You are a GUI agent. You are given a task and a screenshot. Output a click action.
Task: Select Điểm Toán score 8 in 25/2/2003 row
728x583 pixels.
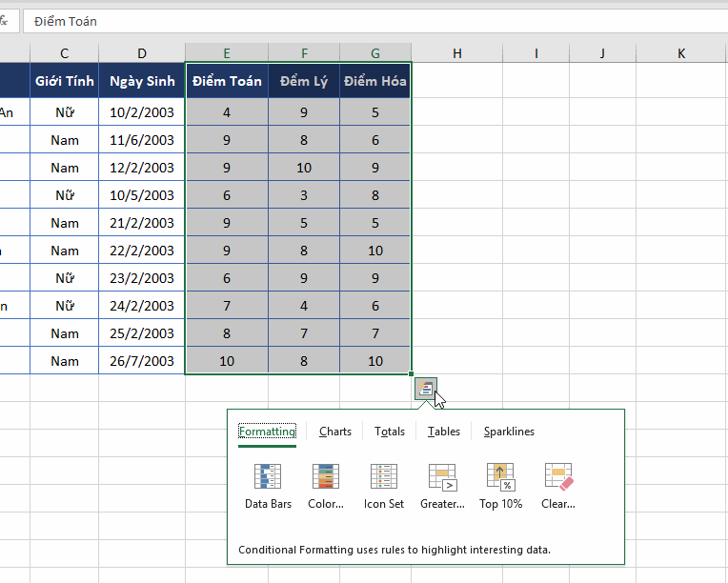coord(227,333)
